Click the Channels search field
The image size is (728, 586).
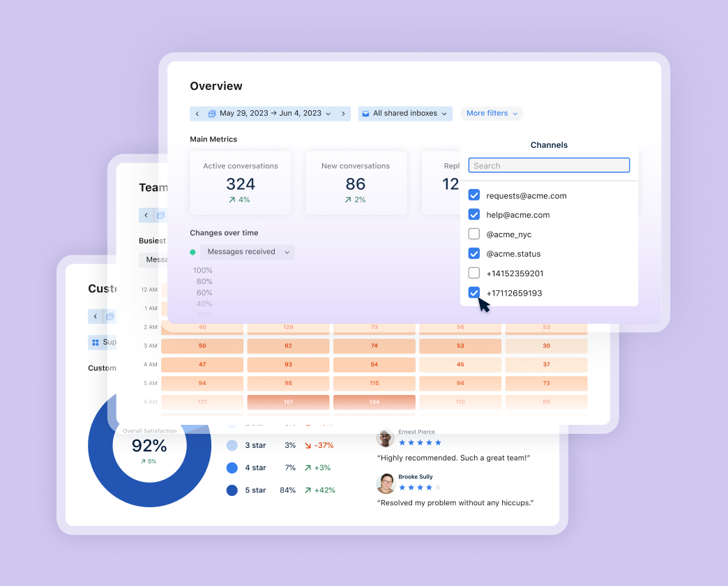[549, 165]
